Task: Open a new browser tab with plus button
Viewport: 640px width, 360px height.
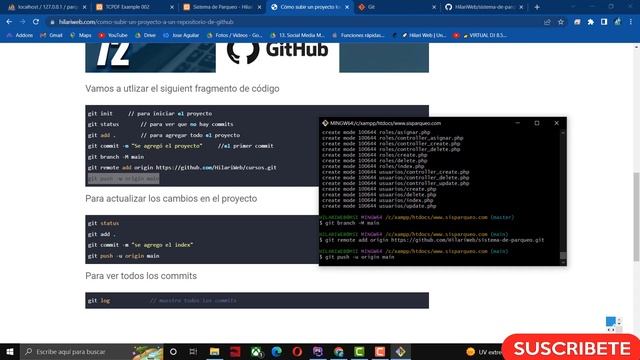Action: (537, 7)
